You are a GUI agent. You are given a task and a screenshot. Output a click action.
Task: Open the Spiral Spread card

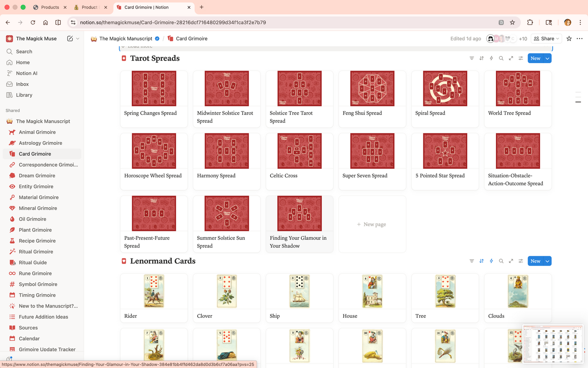(445, 99)
